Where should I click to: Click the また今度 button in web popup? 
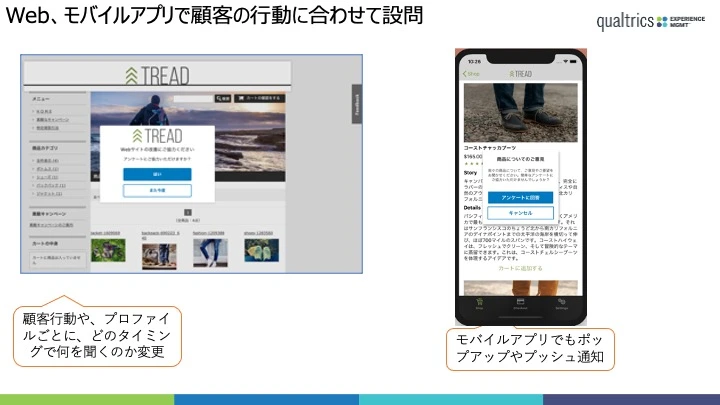157,190
